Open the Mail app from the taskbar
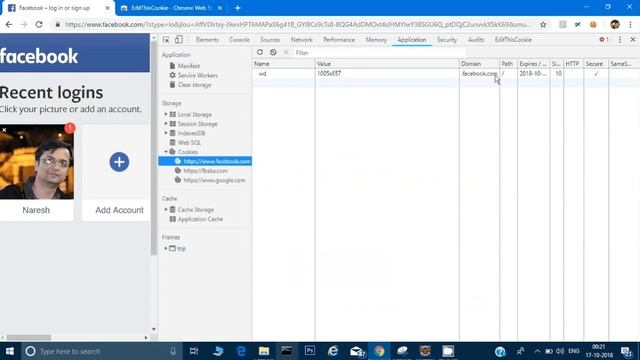Screen dimensions: 640x360 pos(357,351)
